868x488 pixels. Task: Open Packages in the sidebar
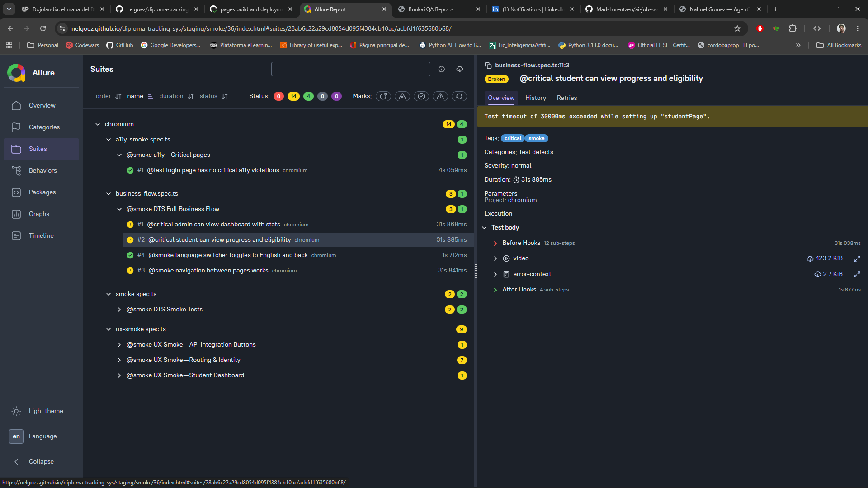point(42,192)
